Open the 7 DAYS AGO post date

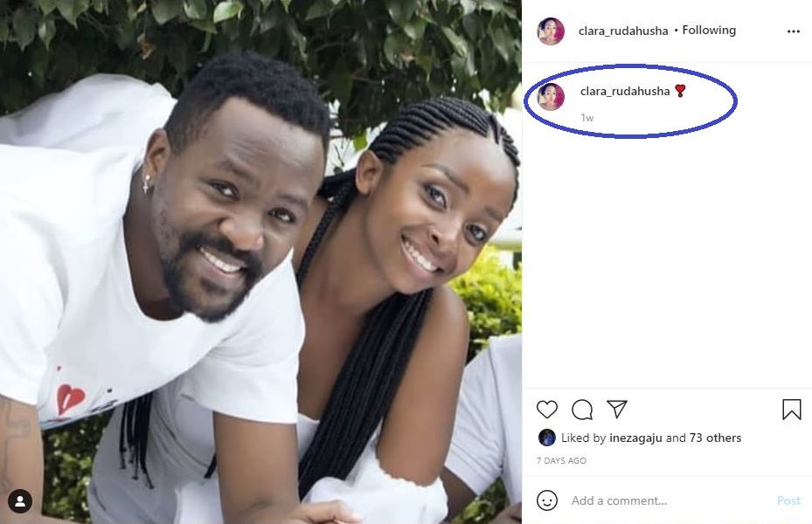pos(561,461)
